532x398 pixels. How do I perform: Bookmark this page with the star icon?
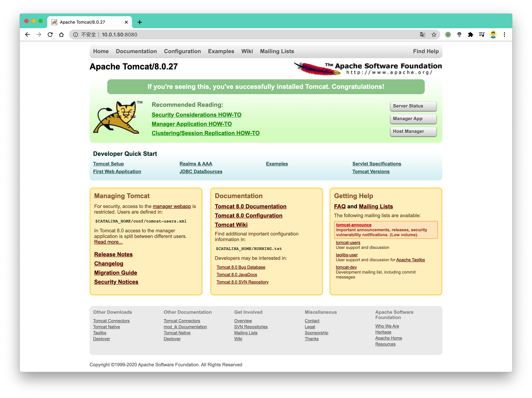434,35
